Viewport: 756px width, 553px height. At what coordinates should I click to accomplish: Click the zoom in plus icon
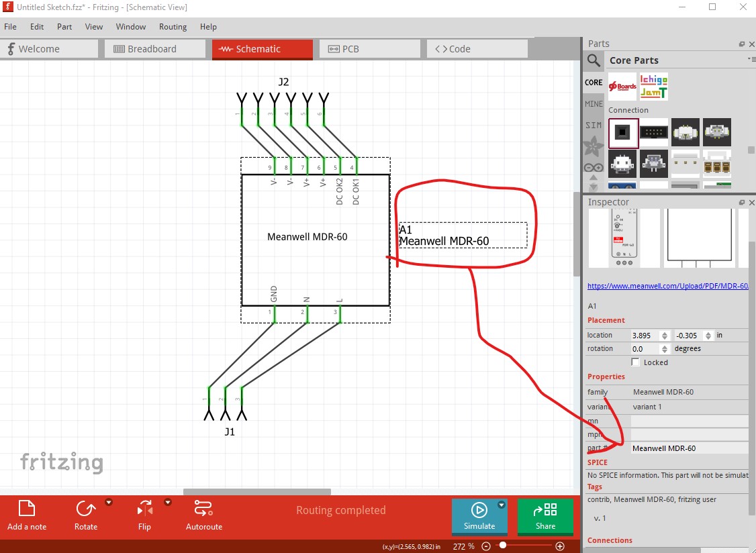point(560,546)
